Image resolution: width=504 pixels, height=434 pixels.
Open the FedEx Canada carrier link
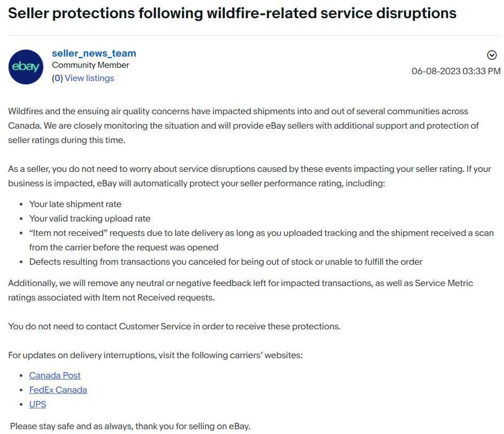click(58, 390)
